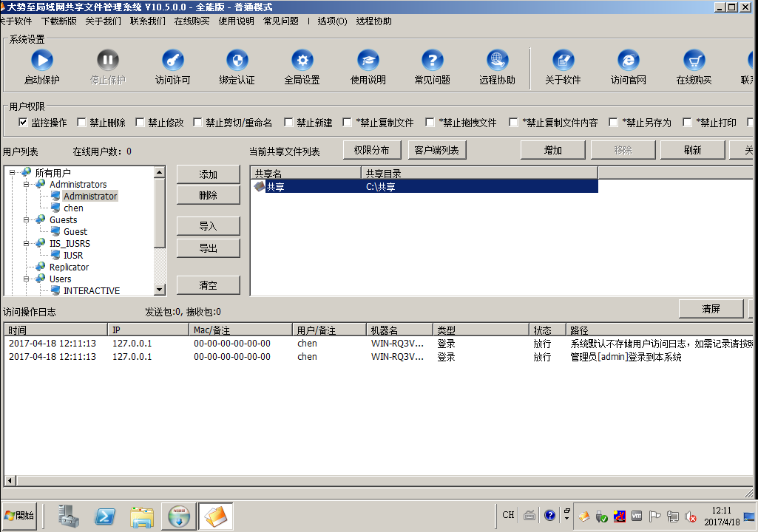Uncheck the 监控操作 checkbox
The width and height of the screenshot is (758, 532).
pos(23,123)
